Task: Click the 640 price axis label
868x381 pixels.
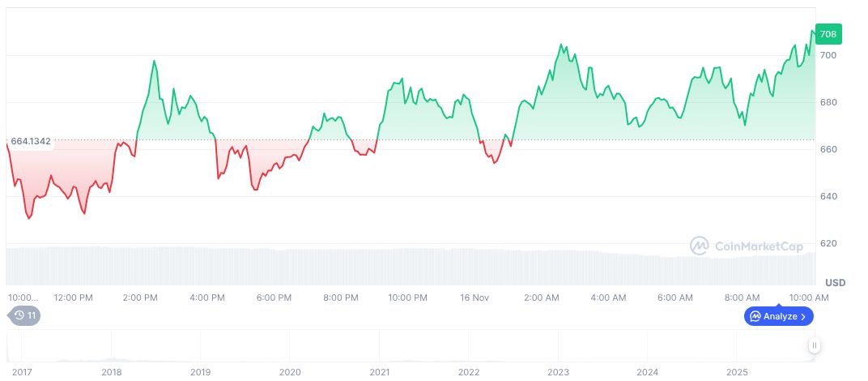Action: click(828, 196)
